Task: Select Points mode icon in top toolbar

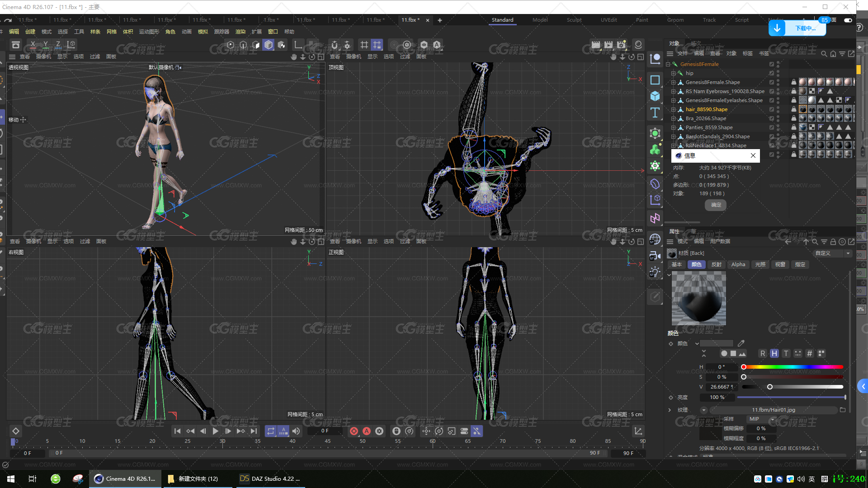Action: pos(231,45)
